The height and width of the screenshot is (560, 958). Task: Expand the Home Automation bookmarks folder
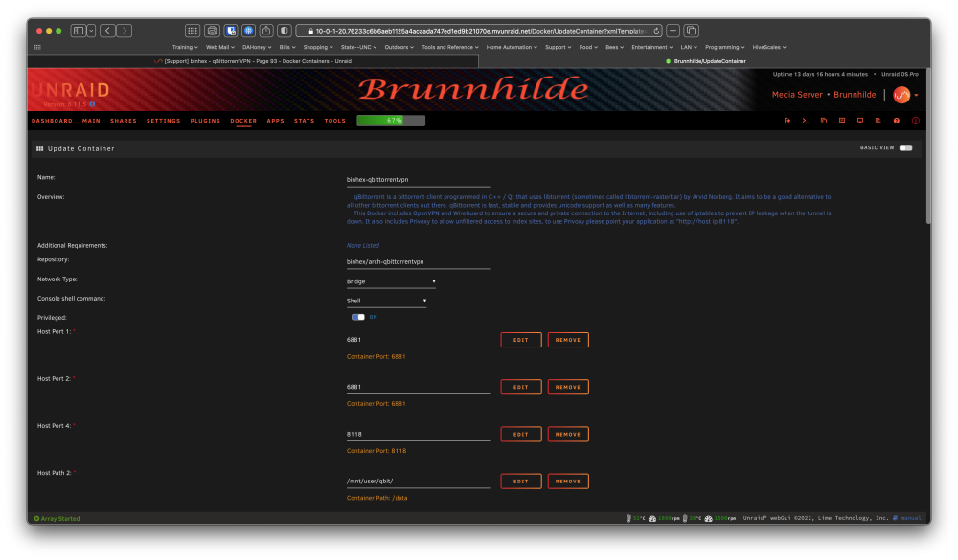512,47
